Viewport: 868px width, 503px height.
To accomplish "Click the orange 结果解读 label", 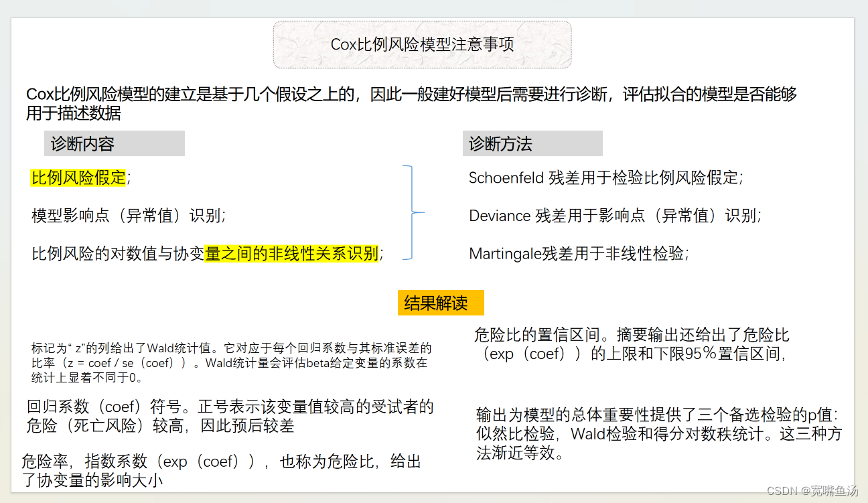I will coord(440,303).
